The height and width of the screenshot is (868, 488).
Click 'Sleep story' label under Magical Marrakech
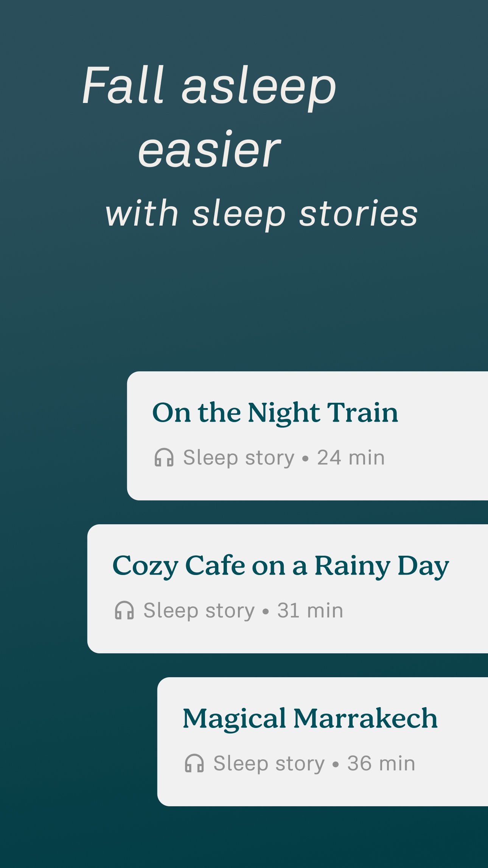pos(269,764)
